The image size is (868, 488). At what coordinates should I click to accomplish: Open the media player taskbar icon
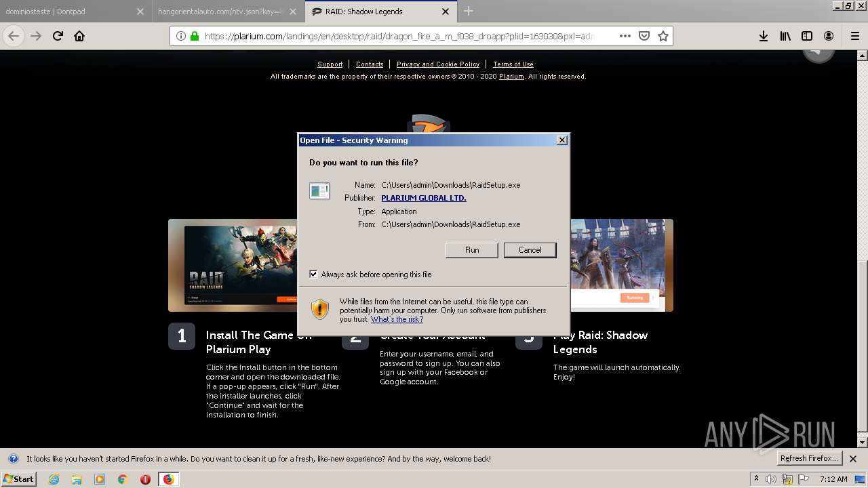click(100, 479)
